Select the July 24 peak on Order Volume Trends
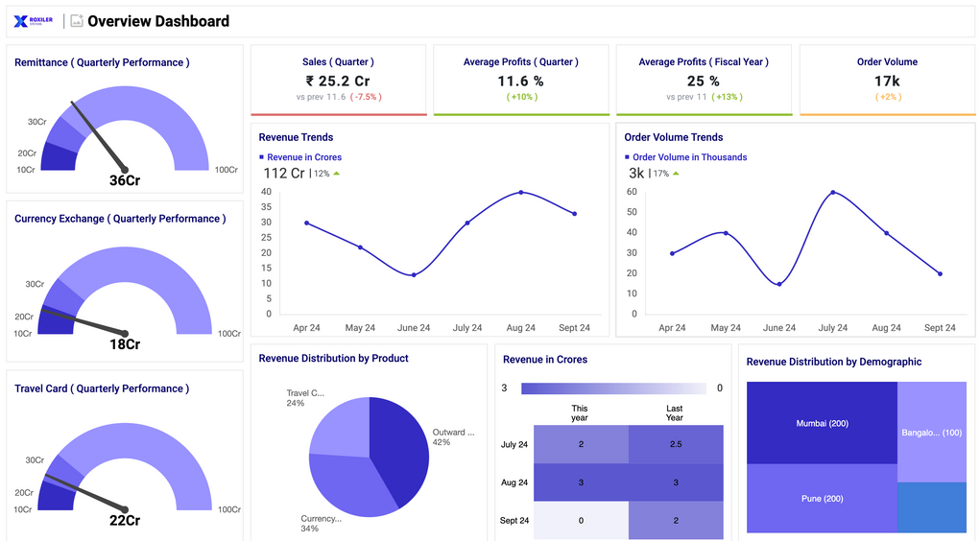The width and height of the screenshot is (980, 541). pyautogui.click(x=832, y=192)
